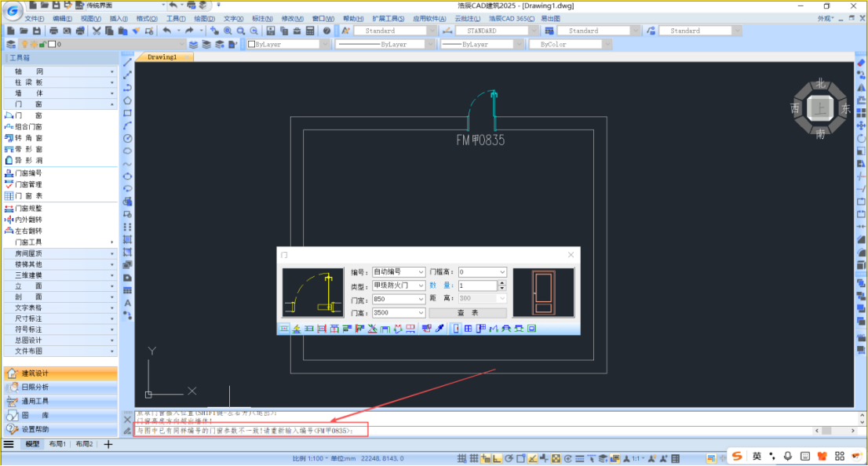Open the 绘图(D) menu
The image size is (868, 466).
pyautogui.click(x=204, y=18)
